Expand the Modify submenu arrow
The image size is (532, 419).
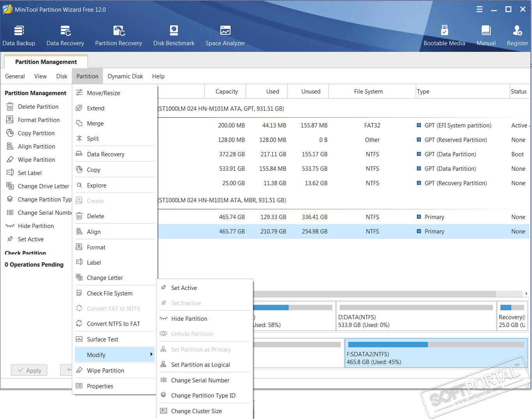[151, 354]
